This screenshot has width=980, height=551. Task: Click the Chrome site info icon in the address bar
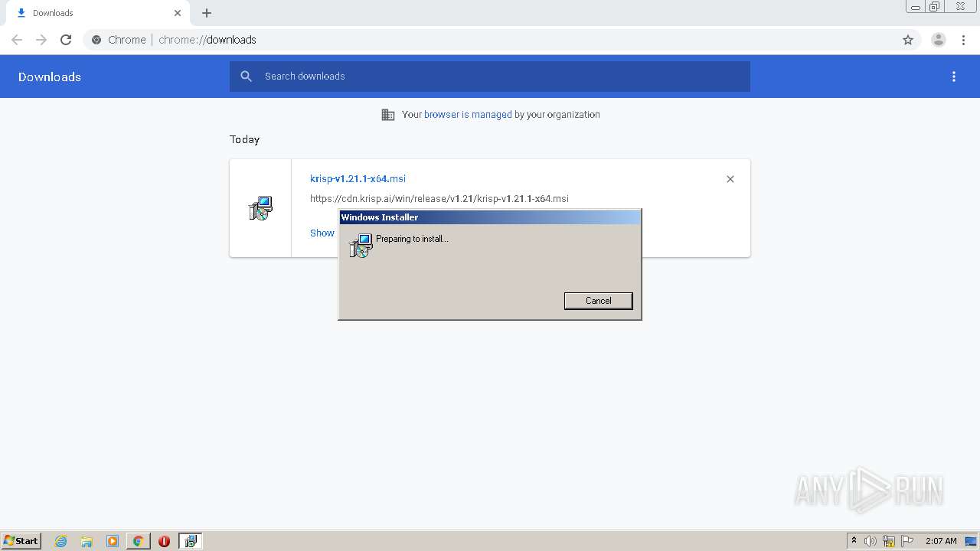click(96, 40)
